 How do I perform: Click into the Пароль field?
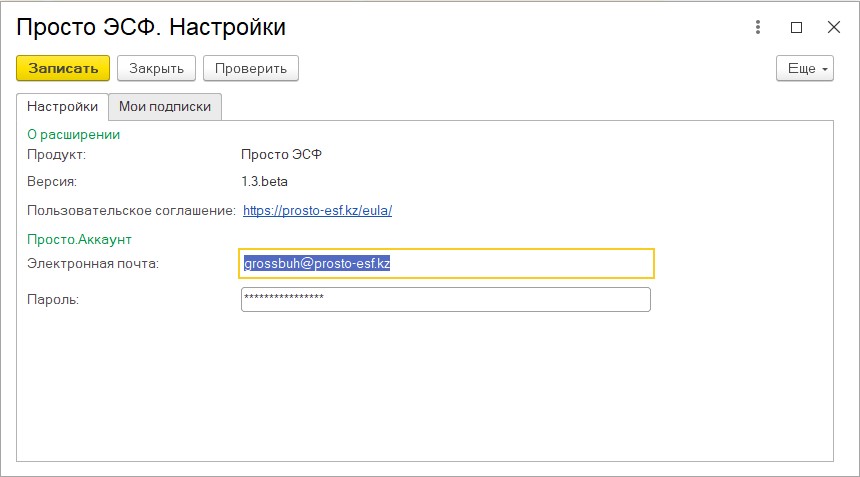pos(446,299)
